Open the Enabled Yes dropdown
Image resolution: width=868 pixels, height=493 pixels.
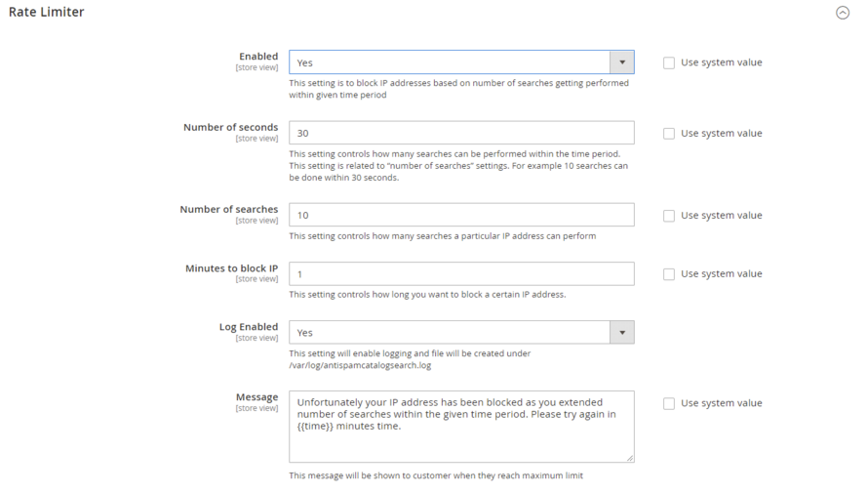460,62
